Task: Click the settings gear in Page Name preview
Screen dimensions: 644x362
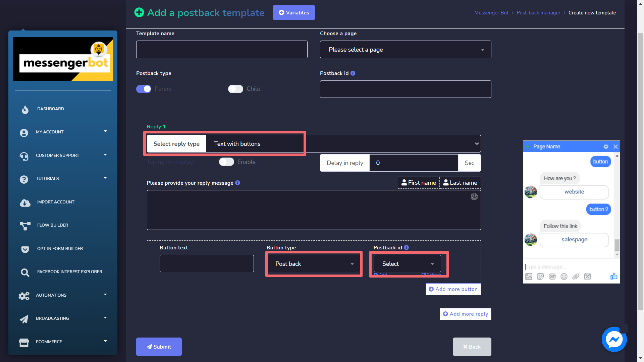Action: point(606,146)
